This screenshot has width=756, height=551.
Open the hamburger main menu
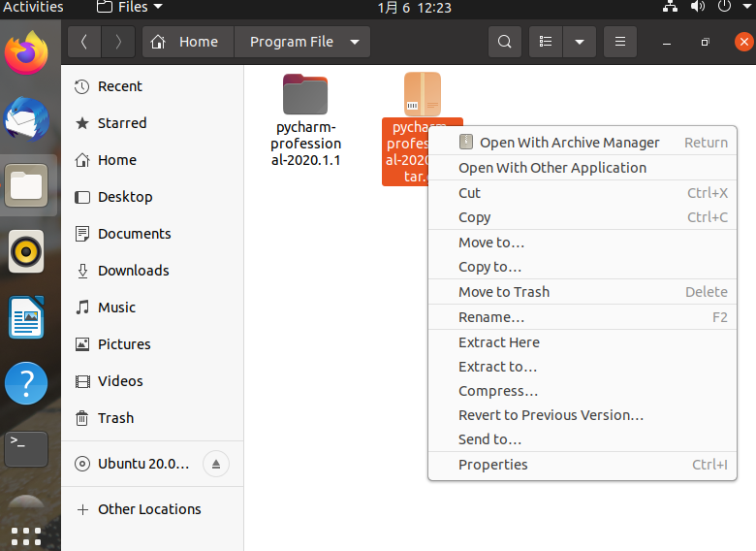click(620, 42)
